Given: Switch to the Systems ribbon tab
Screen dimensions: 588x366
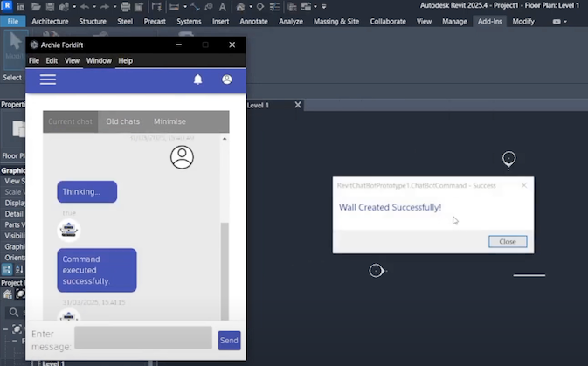Looking at the screenshot, I should [x=189, y=21].
